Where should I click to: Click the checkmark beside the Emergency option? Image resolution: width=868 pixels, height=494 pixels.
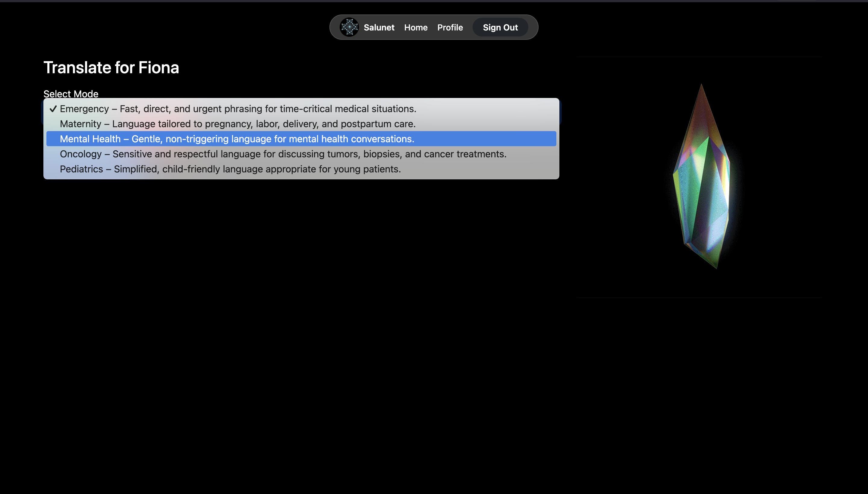point(53,109)
